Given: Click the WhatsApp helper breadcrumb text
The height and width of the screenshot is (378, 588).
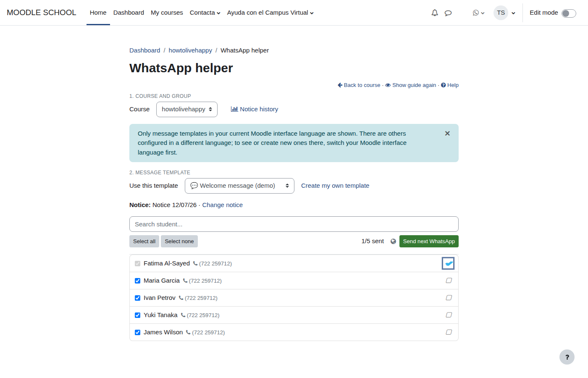Looking at the screenshot, I should click(244, 50).
